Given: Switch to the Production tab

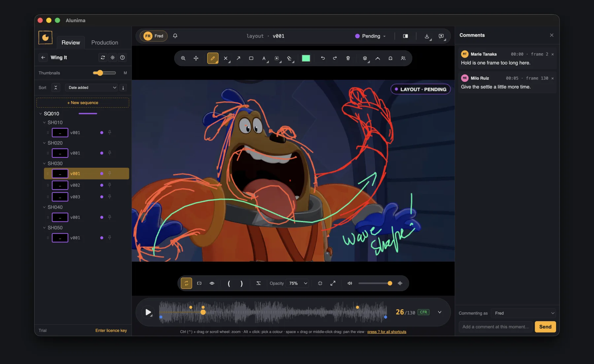Looking at the screenshot, I should point(105,43).
